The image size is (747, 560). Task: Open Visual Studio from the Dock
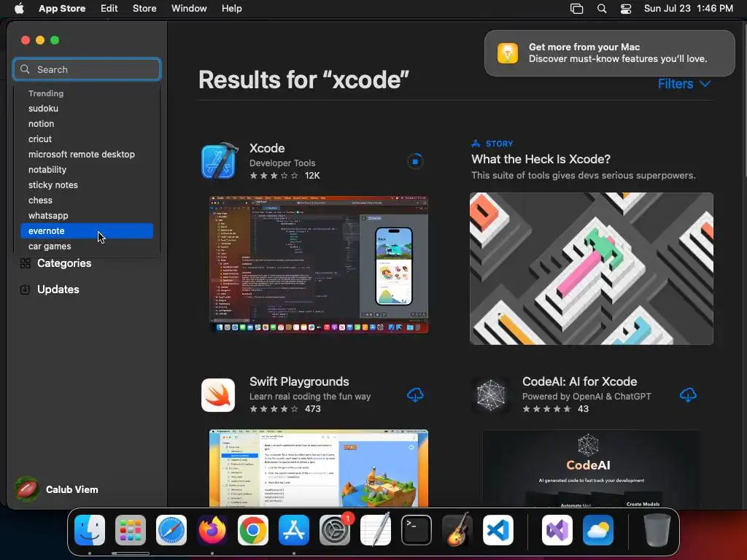(x=557, y=529)
